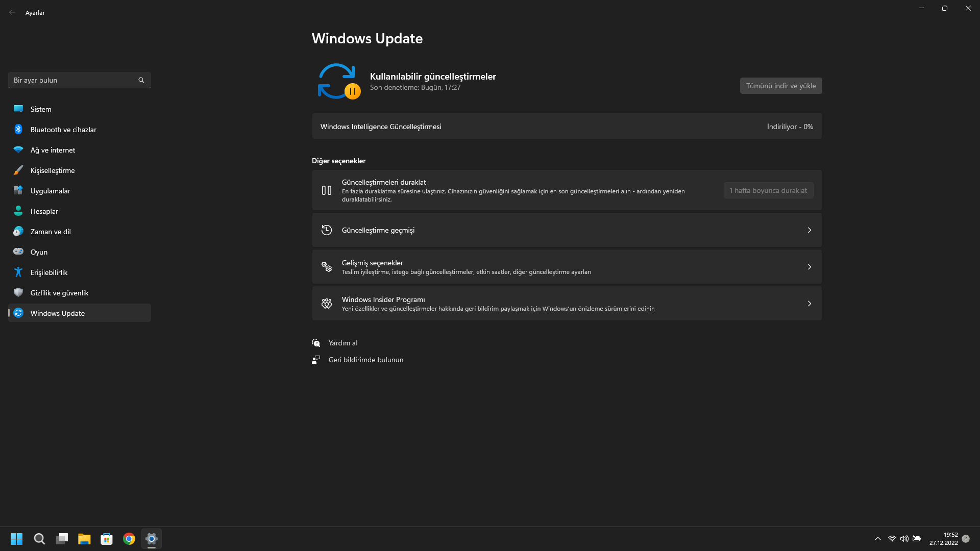Open Google Chrome from taskbar
The image size is (980, 551).
[x=129, y=539]
